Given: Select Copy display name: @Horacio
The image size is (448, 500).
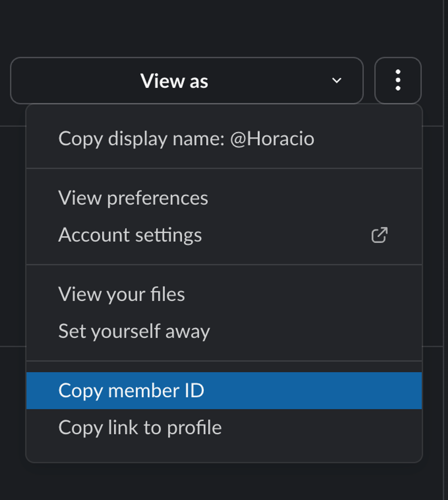Looking at the screenshot, I should coord(186,139).
